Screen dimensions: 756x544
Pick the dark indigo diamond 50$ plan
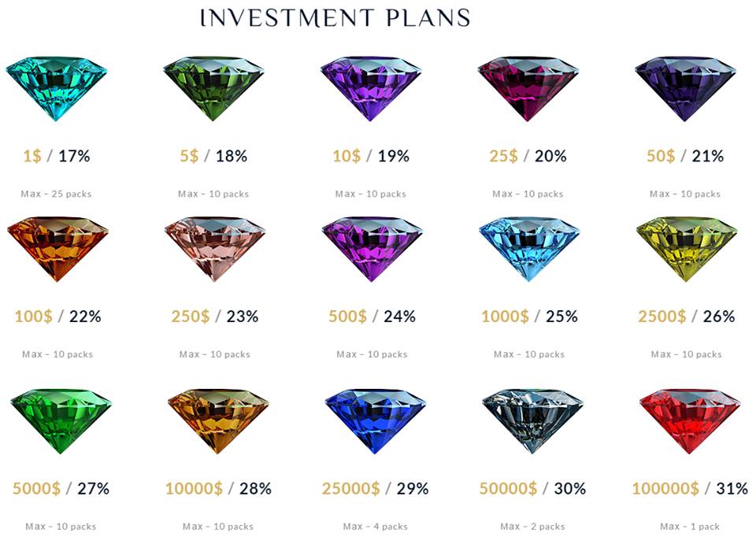pos(685,89)
